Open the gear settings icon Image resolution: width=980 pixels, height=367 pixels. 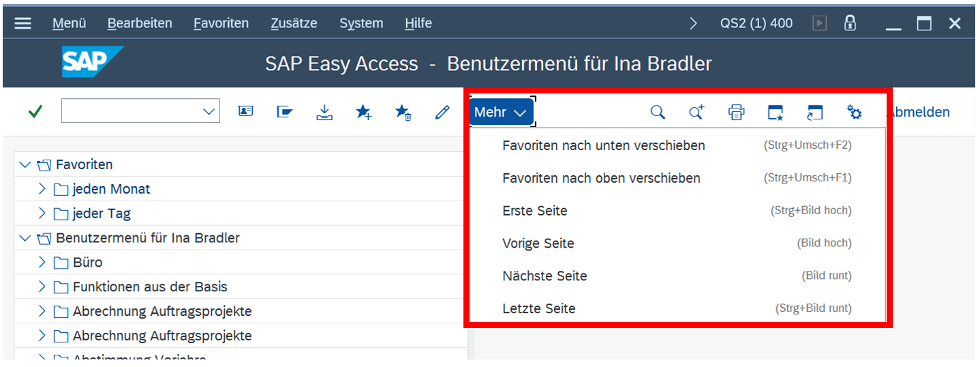[x=854, y=112]
